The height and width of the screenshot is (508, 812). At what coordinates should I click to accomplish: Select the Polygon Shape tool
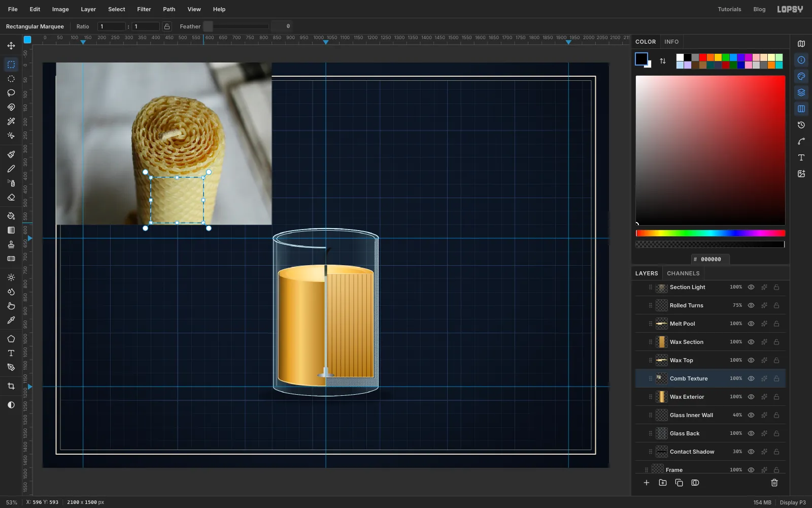tap(11, 339)
